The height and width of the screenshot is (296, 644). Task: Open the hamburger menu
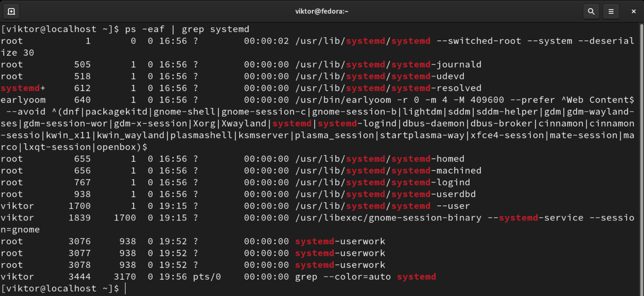[611, 11]
